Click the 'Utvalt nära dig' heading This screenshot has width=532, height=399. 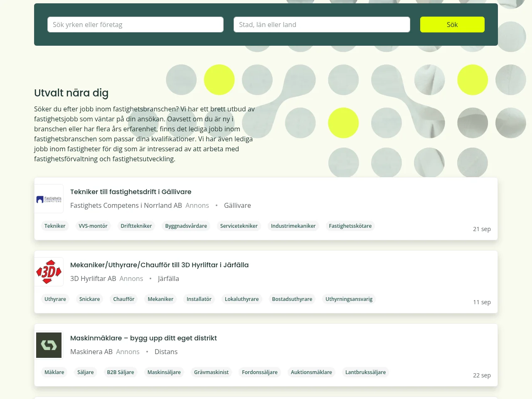71,93
